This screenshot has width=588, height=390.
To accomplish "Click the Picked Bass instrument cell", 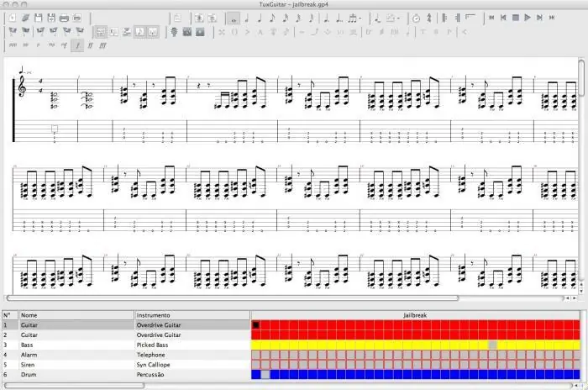I will coord(192,345).
